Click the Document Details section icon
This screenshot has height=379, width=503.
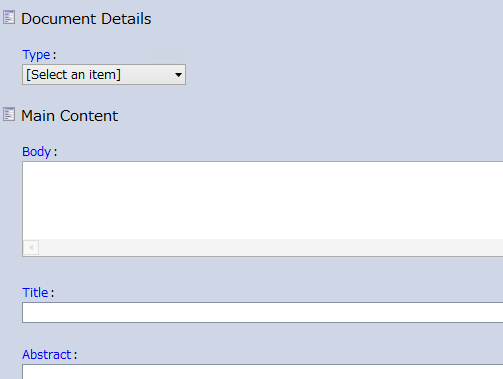tap(9, 17)
